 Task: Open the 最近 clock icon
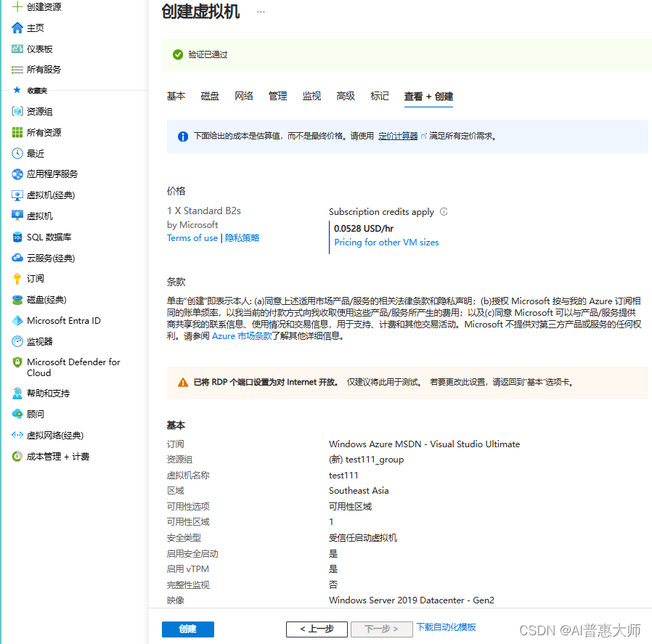17,153
